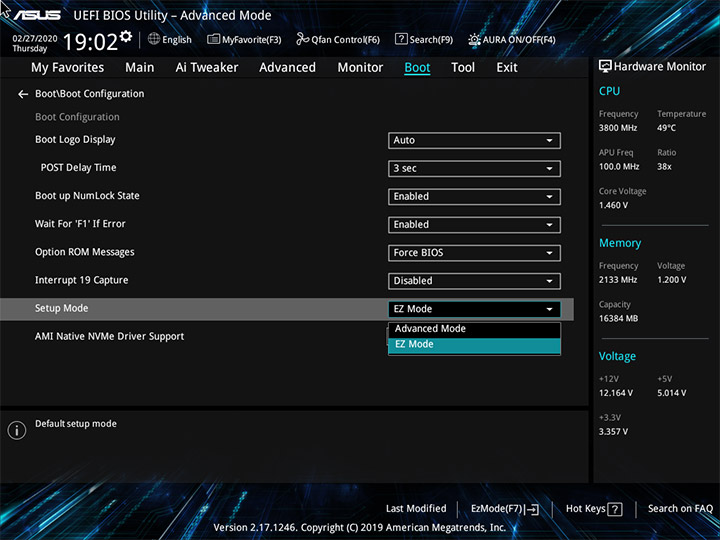Click the Boot up NumLock State label
Screen dimensions: 720x540
point(87,196)
